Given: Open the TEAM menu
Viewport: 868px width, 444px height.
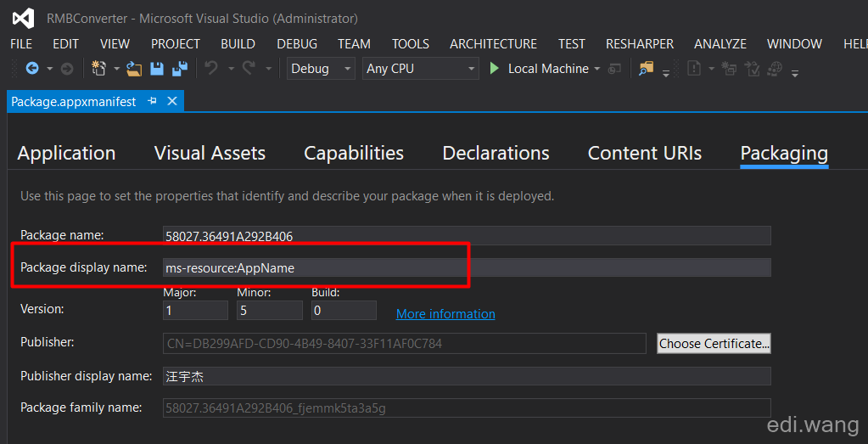Looking at the screenshot, I should (355, 44).
